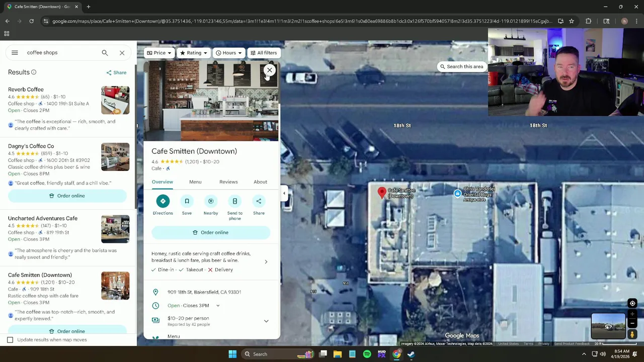
Task: Click the address 909 18th St
Action: (204, 292)
